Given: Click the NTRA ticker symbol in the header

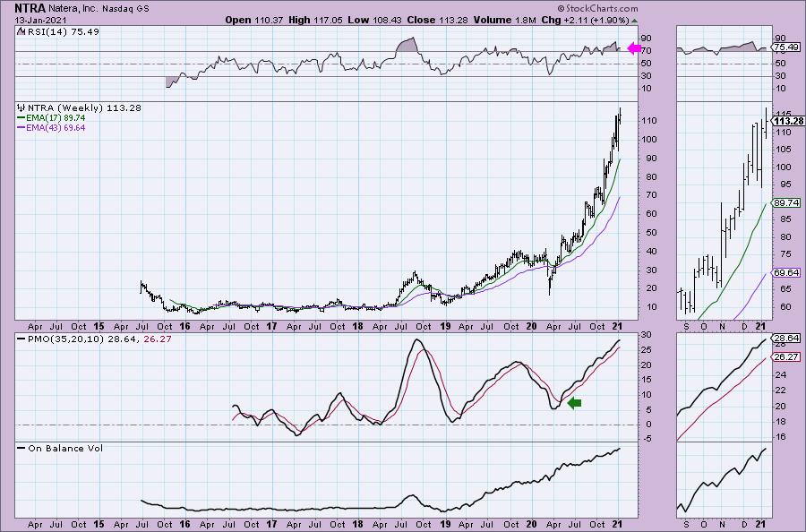Looking at the screenshot, I should [30, 8].
